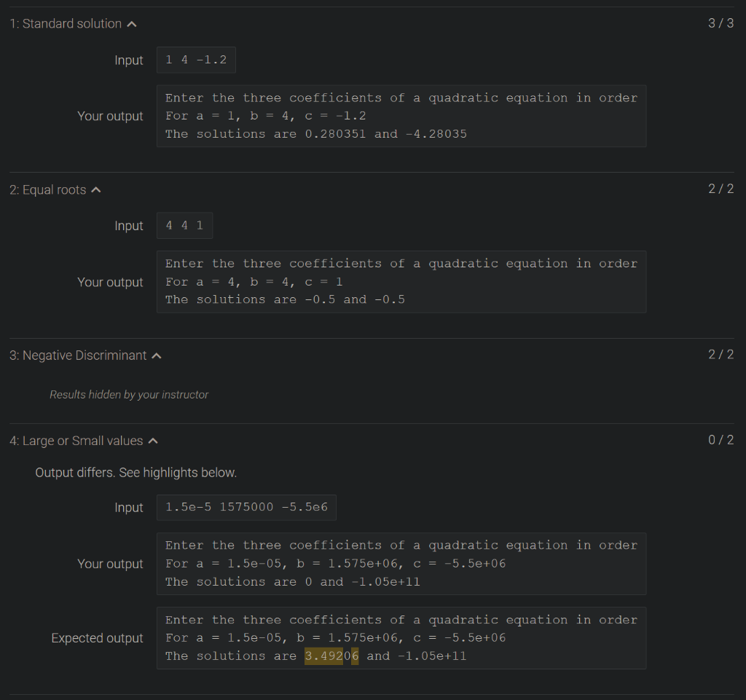Select the input field containing '1 4 -1.2'
Viewport: 746px width, 700px height.
pyautogui.click(x=196, y=60)
